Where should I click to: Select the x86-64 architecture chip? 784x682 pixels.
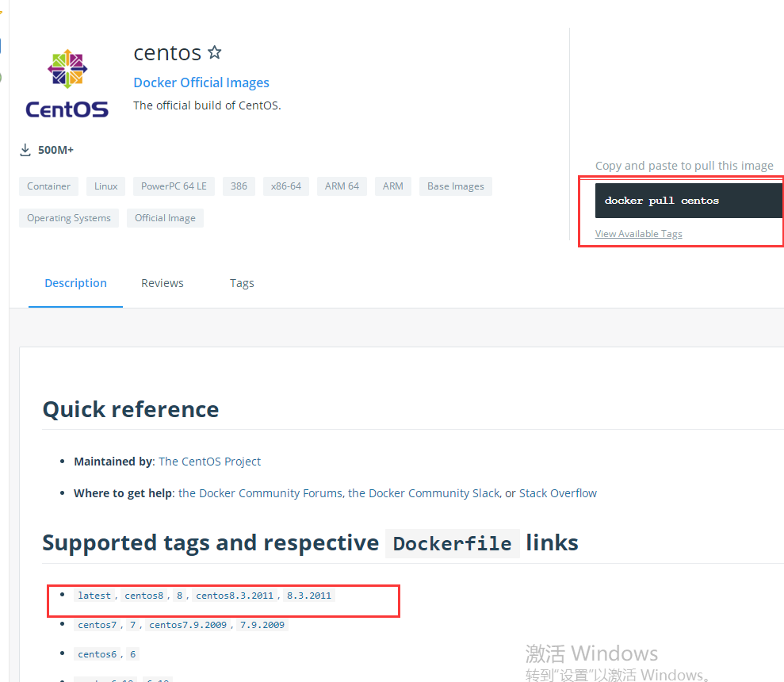click(x=285, y=186)
